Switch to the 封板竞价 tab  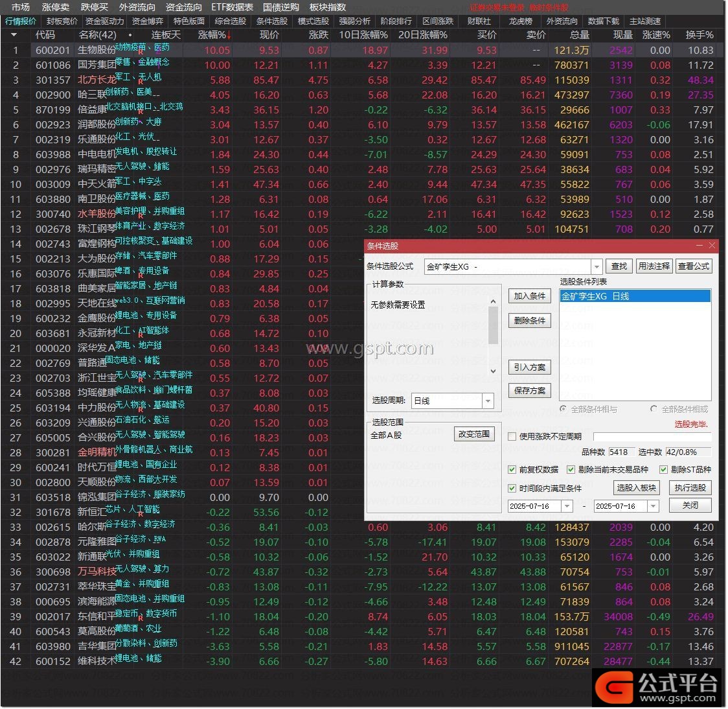pos(62,21)
